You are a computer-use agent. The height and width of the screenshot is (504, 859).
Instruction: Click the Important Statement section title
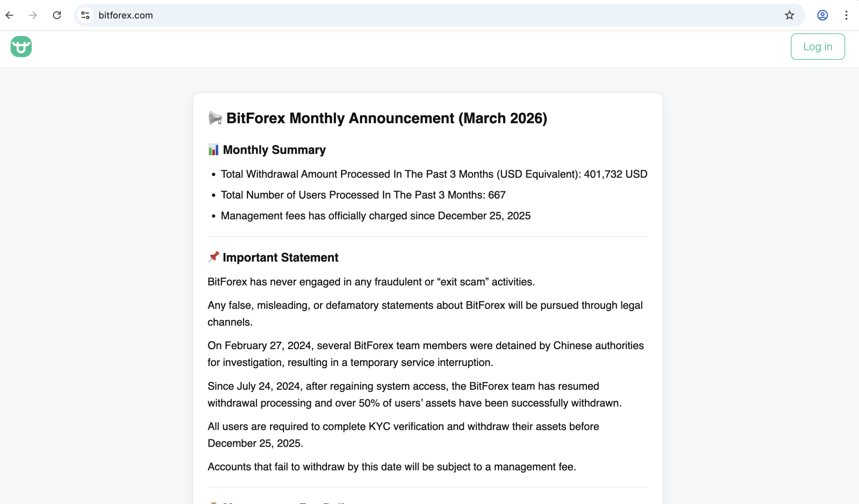click(x=280, y=257)
